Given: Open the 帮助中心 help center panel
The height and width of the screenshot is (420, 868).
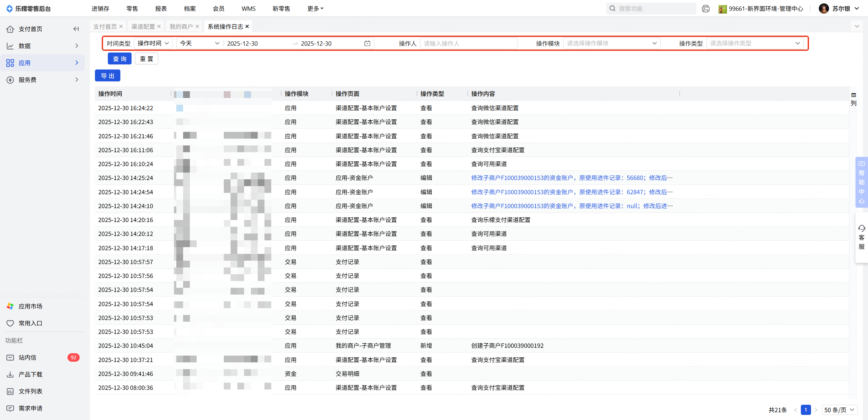Looking at the screenshot, I should [x=861, y=182].
